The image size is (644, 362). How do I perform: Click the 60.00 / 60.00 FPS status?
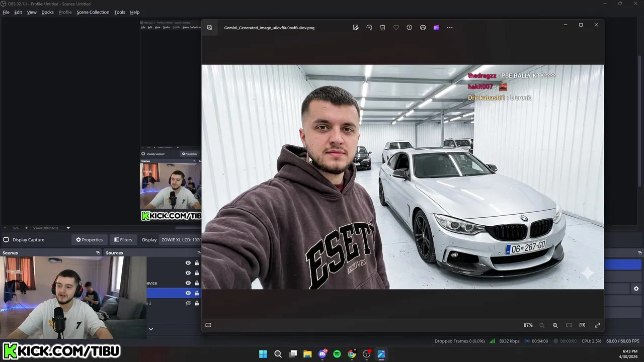point(623,341)
